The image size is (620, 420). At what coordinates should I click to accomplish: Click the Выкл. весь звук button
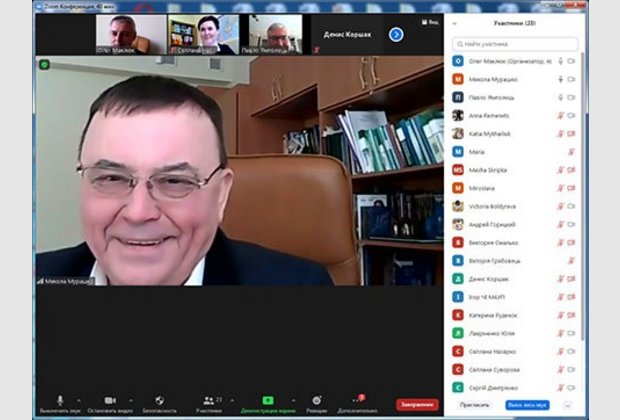[x=527, y=405]
